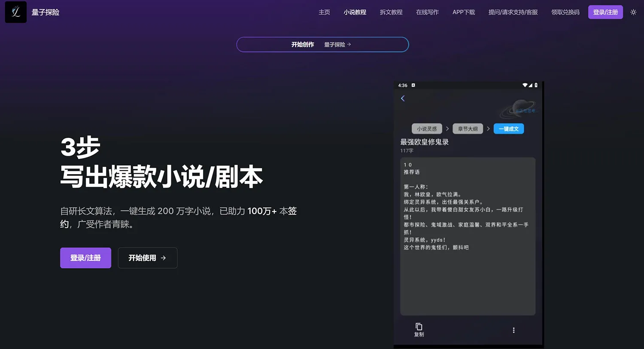Open 领取兑换码 nav link
Screen dimensions: 644x349
565,12
